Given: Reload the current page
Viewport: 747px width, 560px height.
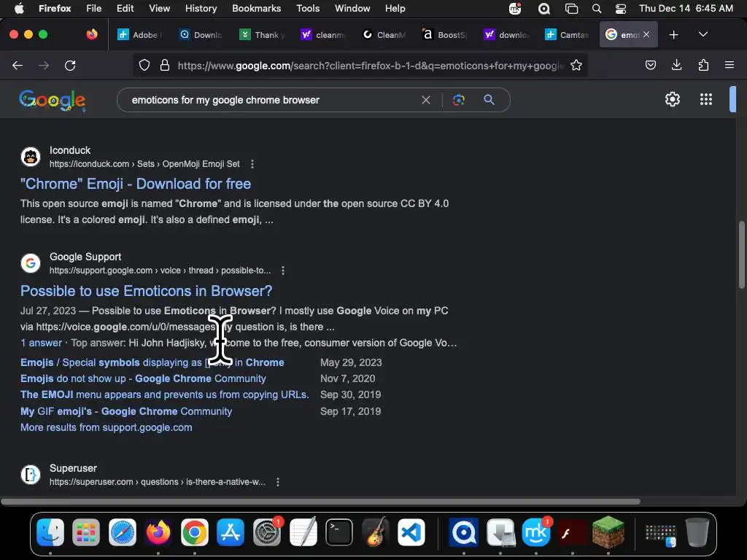Looking at the screenshot, I should coord(70,65).
